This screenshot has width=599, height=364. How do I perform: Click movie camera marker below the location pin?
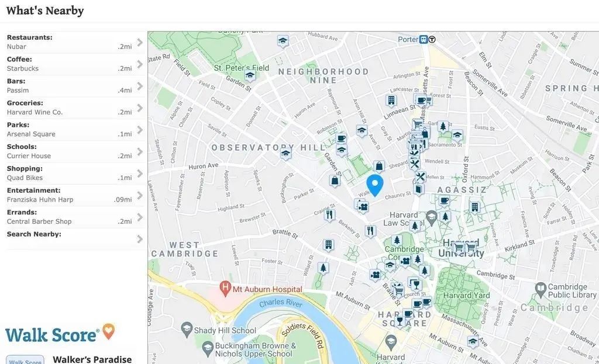click(363, 207)
